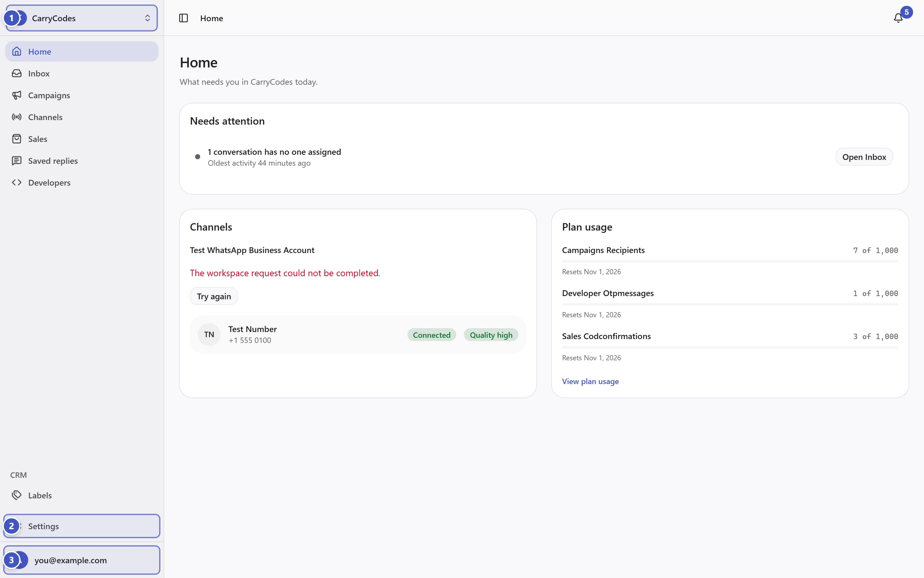Click the '7 of 1,000' usage value
Screen dimensions: 924x578
pyautogui.click(x=876, y=250)
